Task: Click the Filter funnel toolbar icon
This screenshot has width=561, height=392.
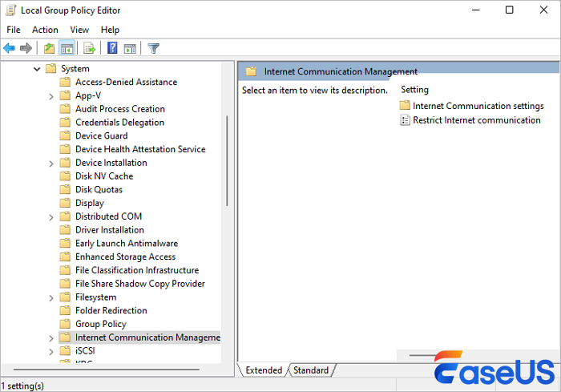Action: click(x=153, y=48)
